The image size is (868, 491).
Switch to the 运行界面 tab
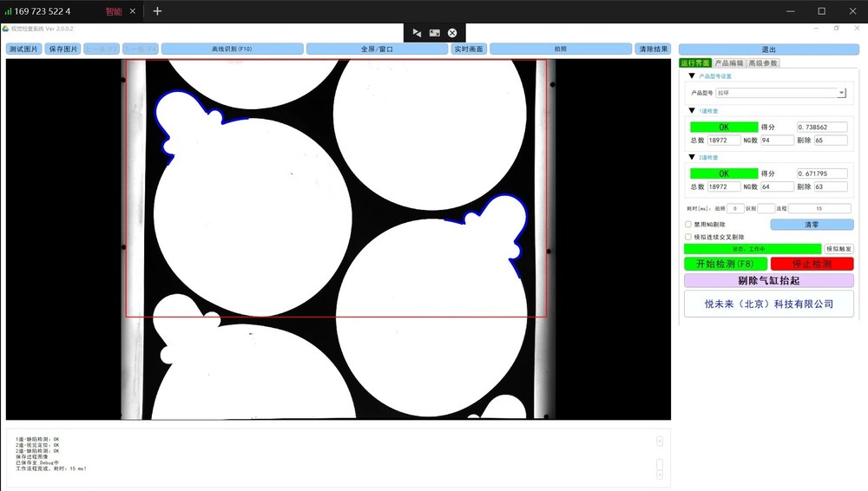click(x=694, y=63)
